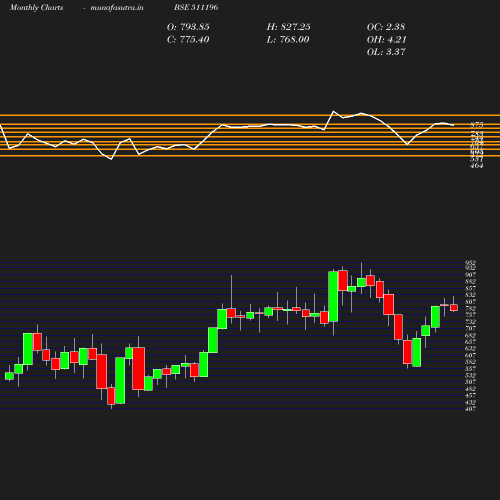Image resolution: width=500 pixels, height=500 pixels.
Task: Click the '507' price axis label
Action: click(x=471, y=382)
